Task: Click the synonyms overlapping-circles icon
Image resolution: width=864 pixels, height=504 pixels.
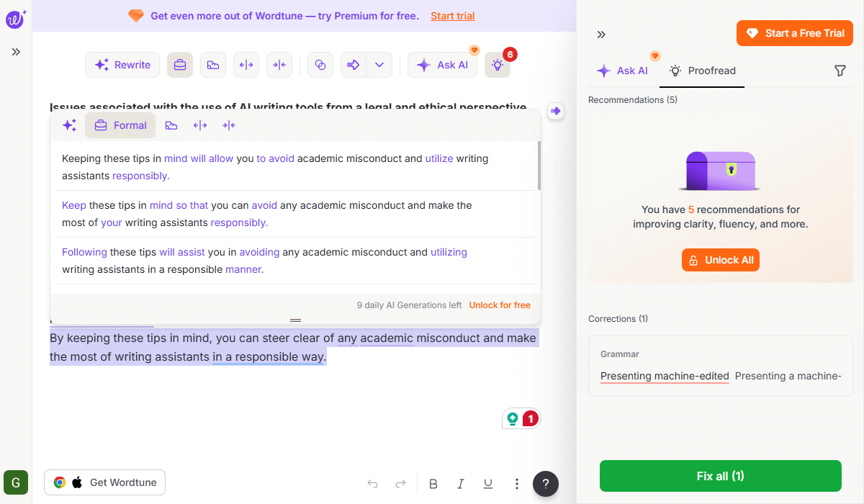Action: click(x=320, y=65)
